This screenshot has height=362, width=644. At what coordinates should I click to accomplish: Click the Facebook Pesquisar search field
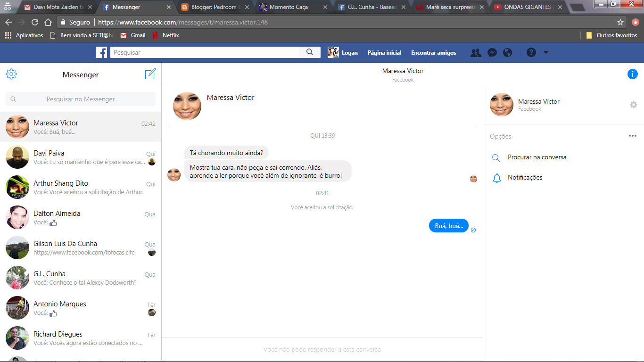coord(205,52)
